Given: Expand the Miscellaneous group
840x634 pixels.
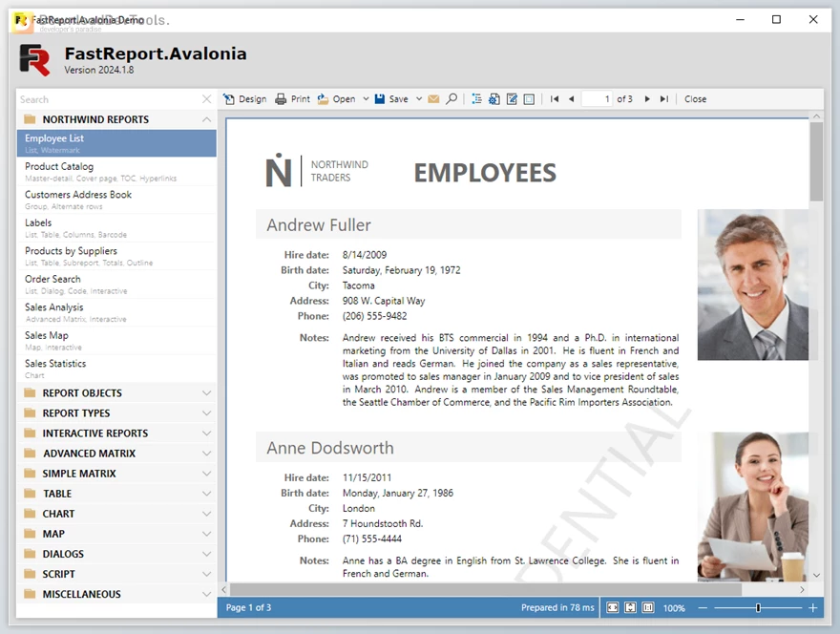Looking at the screenshot, I should click(x=207, y=594).
